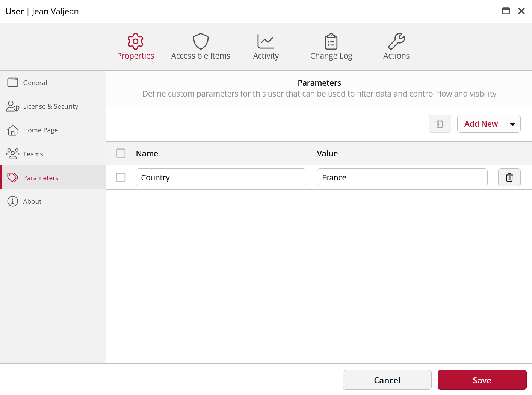Image resolution: width=532 pixels, height=395 pixels.
Task: View the Activity chart tab
Action: tap(266, 47)
